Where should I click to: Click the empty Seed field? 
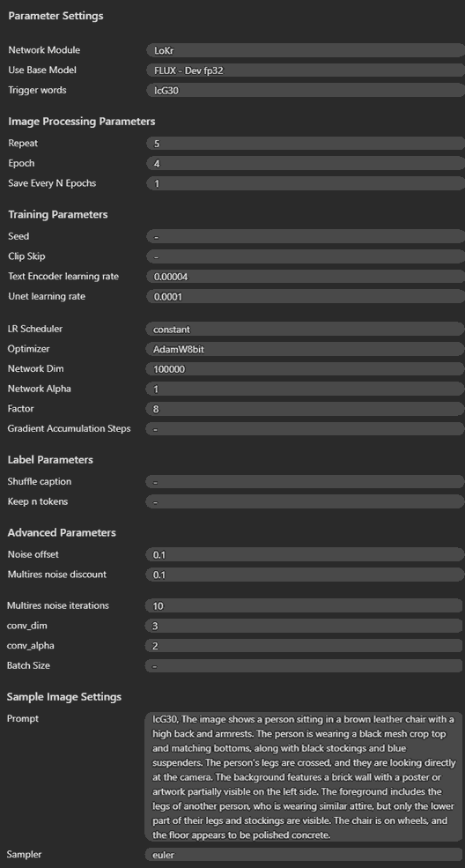tap(306, 236)
